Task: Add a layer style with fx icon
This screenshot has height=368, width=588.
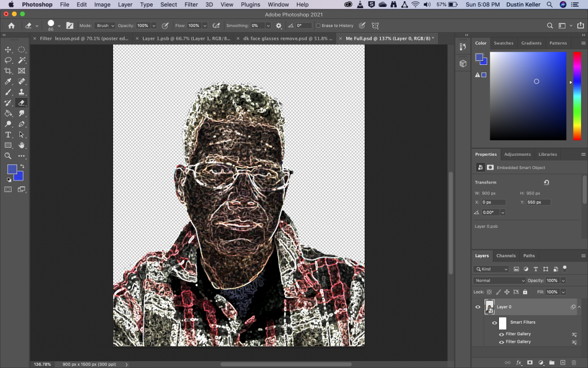Action: pyautogui.click(x=519, y=363)
